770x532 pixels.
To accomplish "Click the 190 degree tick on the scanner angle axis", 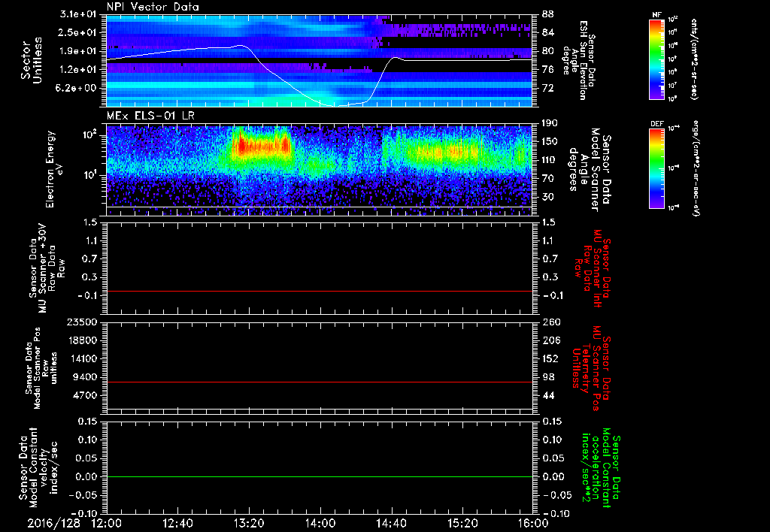I will tap(550, 123).
